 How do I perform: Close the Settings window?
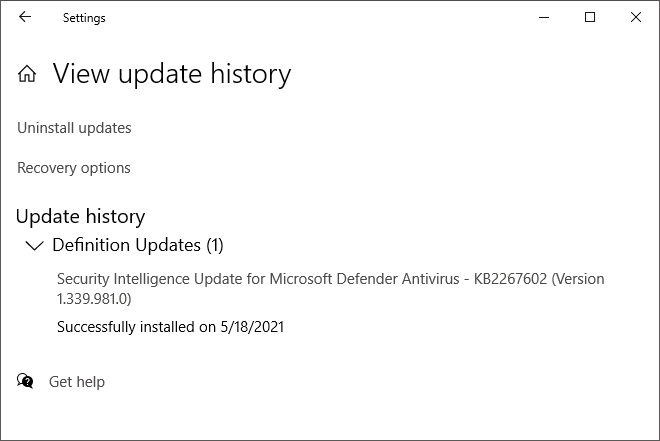pos(636,17)
